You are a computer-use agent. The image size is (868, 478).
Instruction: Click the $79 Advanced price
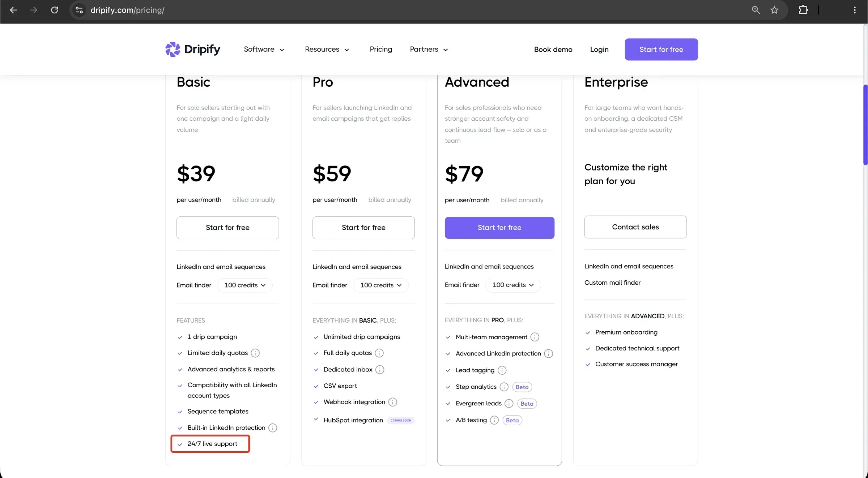[464, 174]
